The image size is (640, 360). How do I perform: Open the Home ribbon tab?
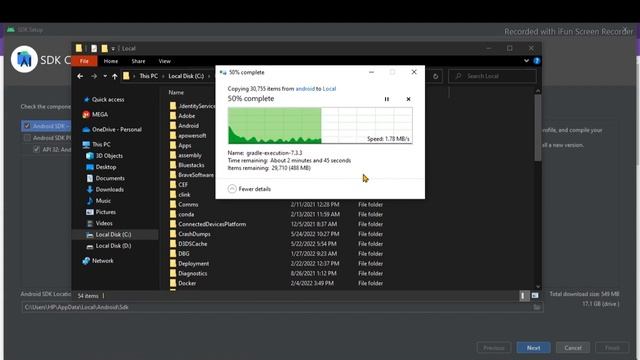pos(111,61)
